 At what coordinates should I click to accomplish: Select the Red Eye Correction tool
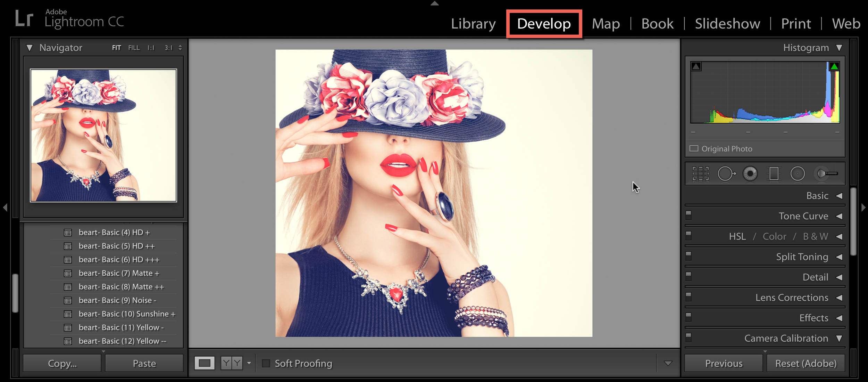coord(750,174)
